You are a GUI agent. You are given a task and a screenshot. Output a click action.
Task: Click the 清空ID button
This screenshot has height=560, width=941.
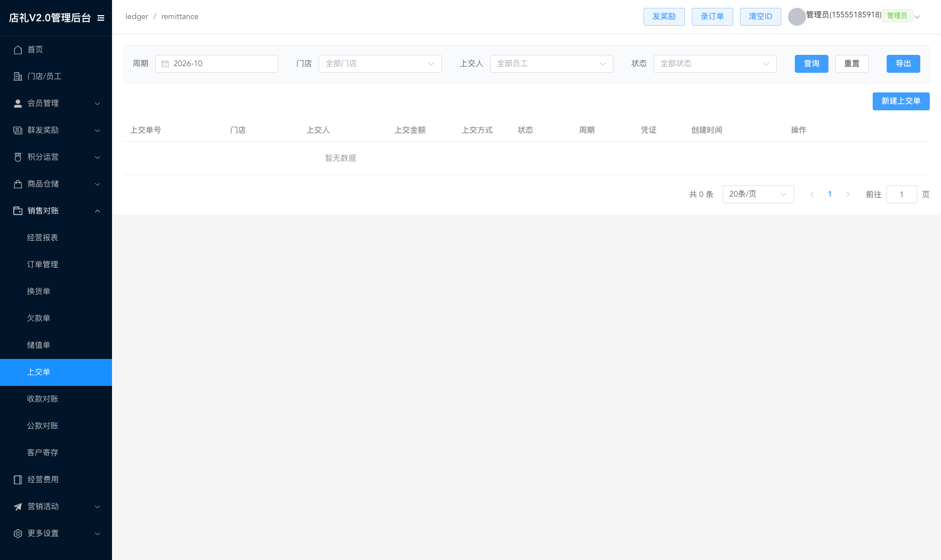(x=761, y=17)
